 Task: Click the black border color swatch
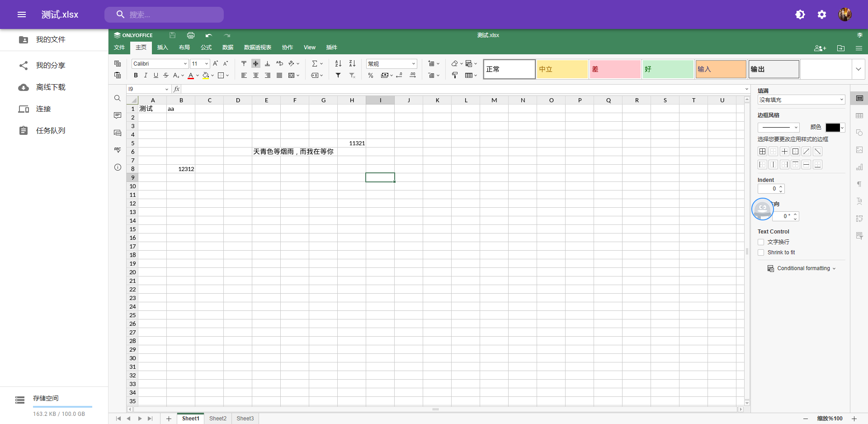pos(832,128)
